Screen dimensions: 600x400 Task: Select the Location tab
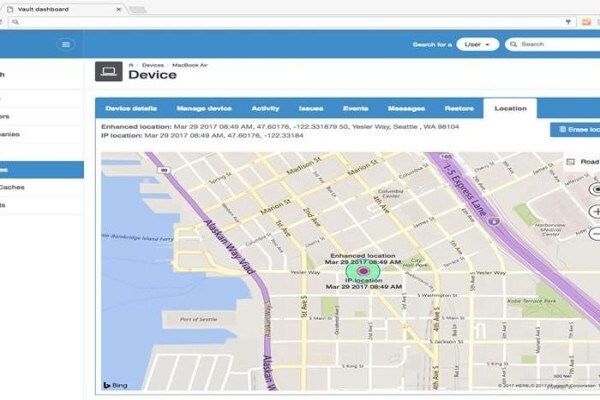coord(510,108)
